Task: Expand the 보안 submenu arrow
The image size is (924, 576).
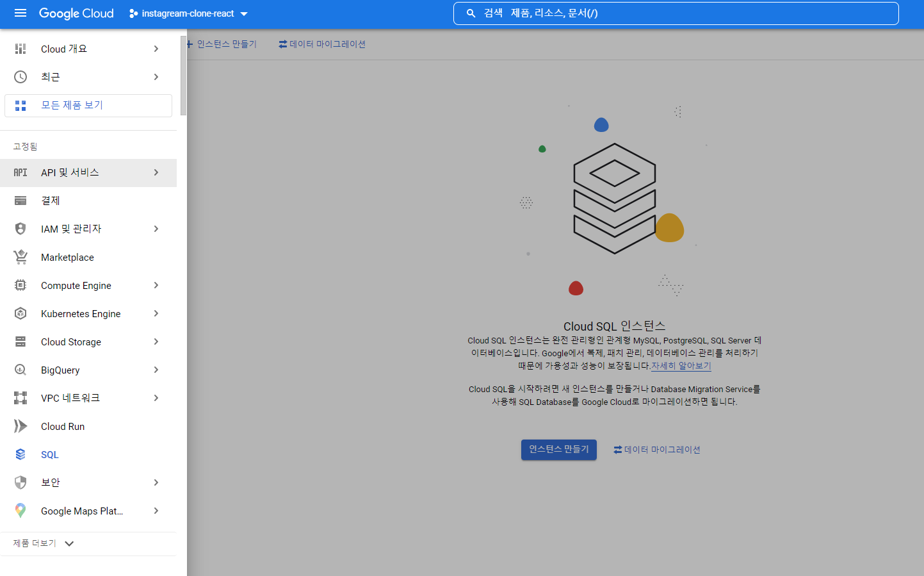Action: tap(156, 482)
